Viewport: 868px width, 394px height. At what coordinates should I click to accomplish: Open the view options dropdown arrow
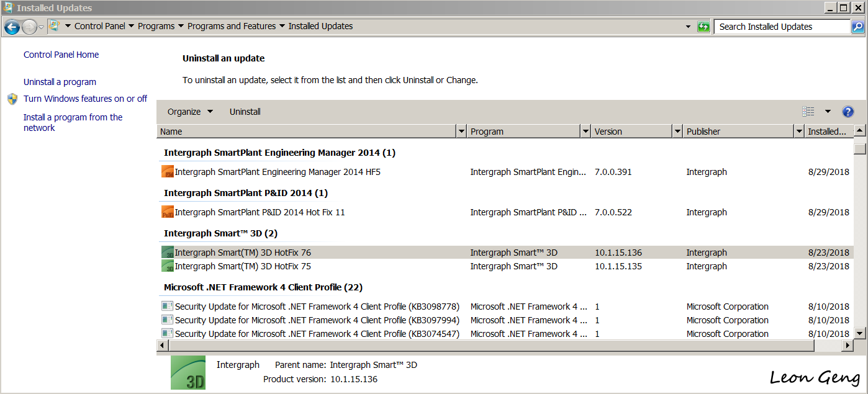point(828,112)
